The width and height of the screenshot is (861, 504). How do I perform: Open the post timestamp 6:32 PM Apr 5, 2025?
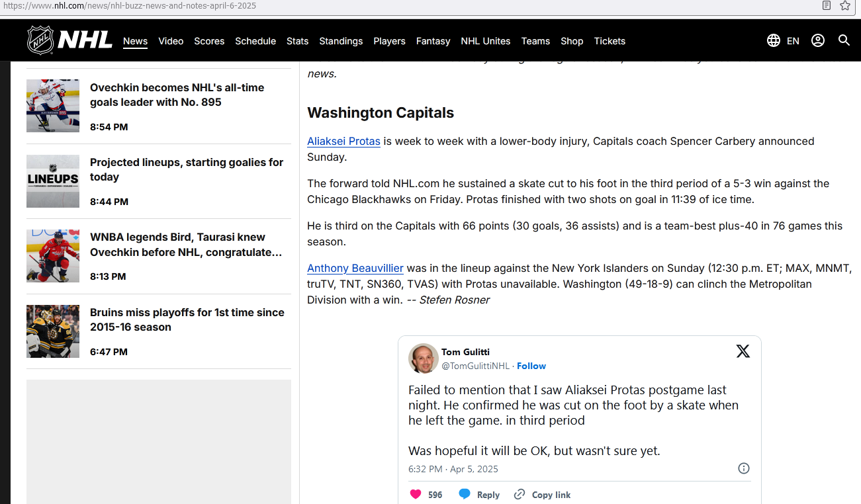[453, 469]
